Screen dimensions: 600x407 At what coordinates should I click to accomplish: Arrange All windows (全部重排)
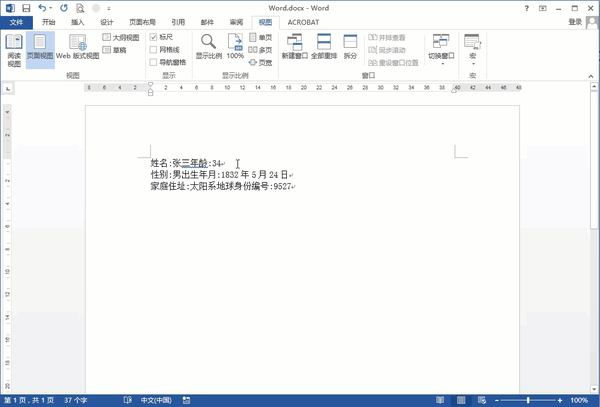[324, 47]
